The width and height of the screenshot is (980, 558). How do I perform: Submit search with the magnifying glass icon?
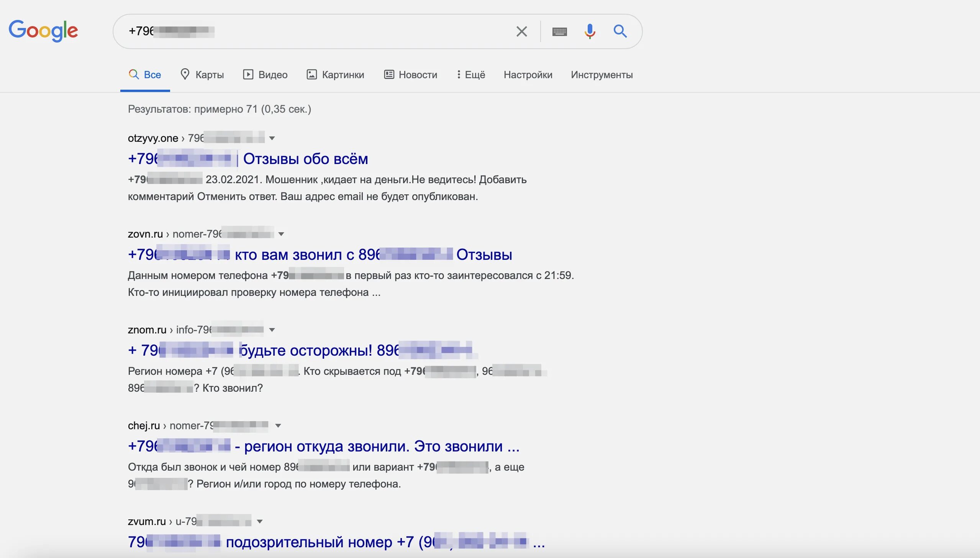point(620,31)
